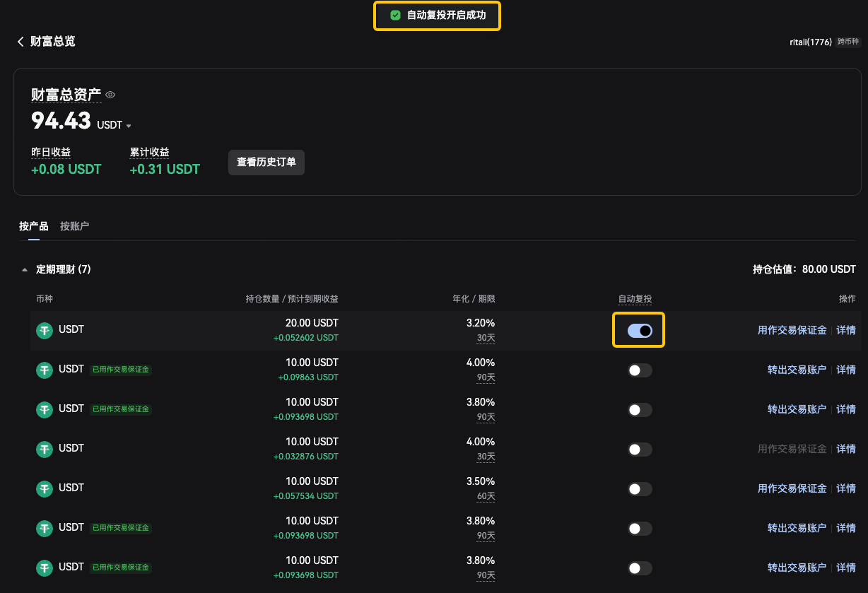Click the 持仓估值：80.00 USDT value

[804, 269]
